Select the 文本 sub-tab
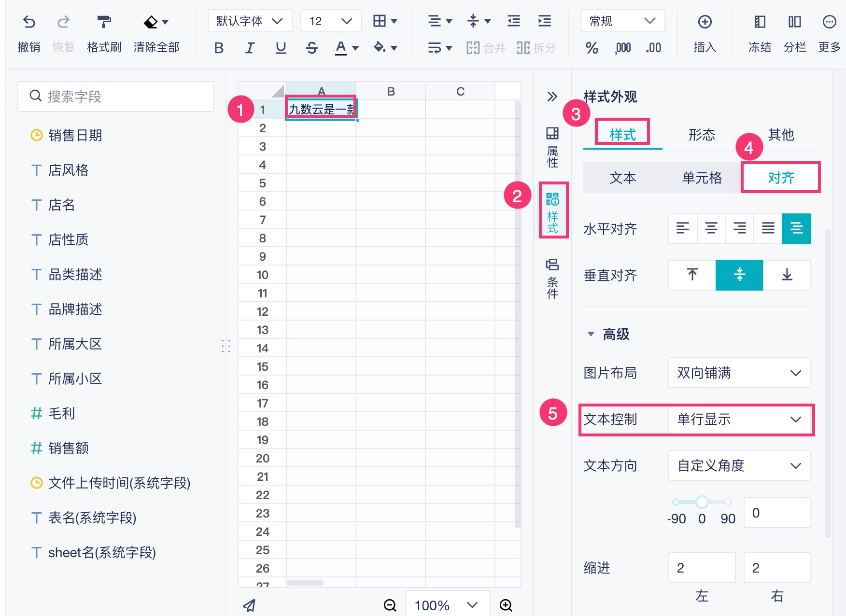 [622, 178]
